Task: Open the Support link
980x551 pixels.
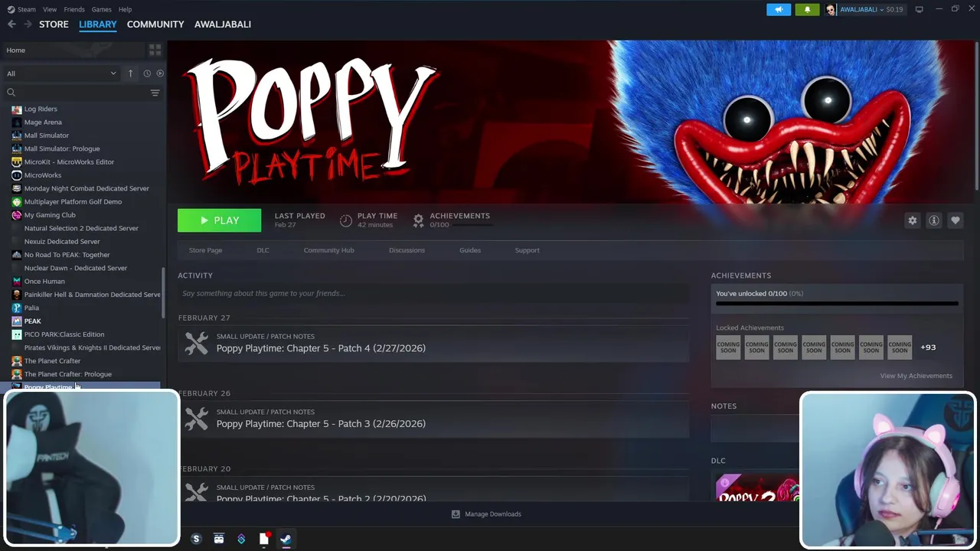Action: tap(527, 250)
